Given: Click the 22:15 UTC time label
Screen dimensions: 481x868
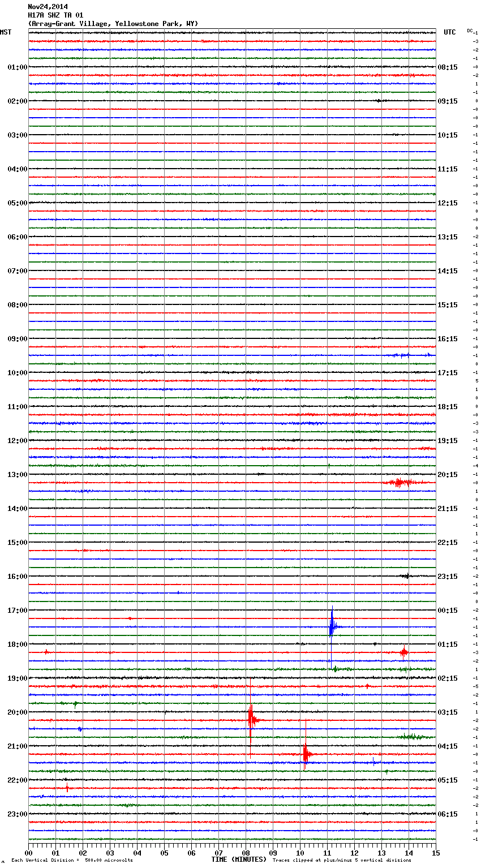Looking at the screenshot, I should [448, 543].
